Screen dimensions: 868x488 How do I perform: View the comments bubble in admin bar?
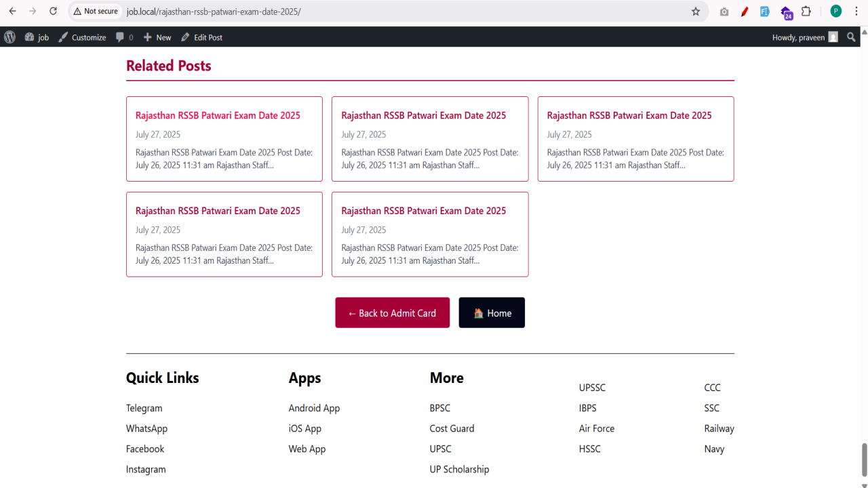tap(124, 37)
